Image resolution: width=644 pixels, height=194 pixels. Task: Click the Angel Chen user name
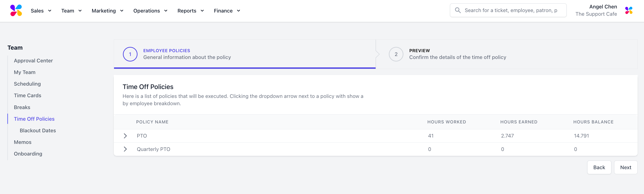[603, 7]
